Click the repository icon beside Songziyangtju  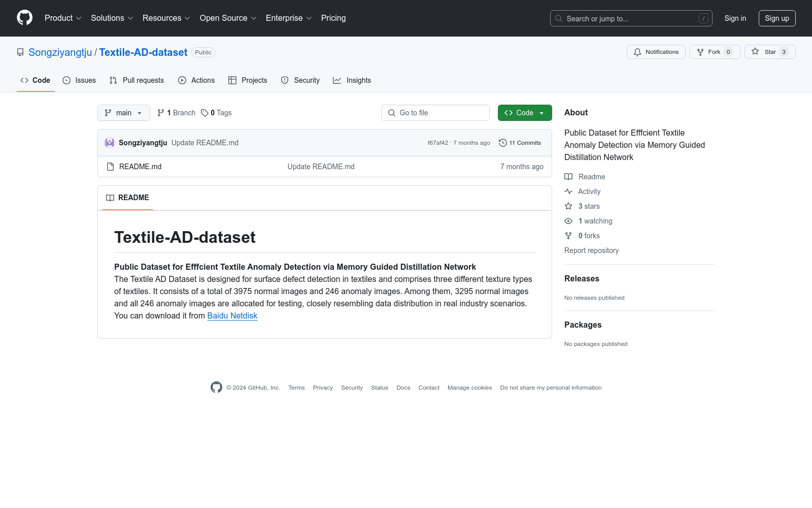(x=20, y=52)
